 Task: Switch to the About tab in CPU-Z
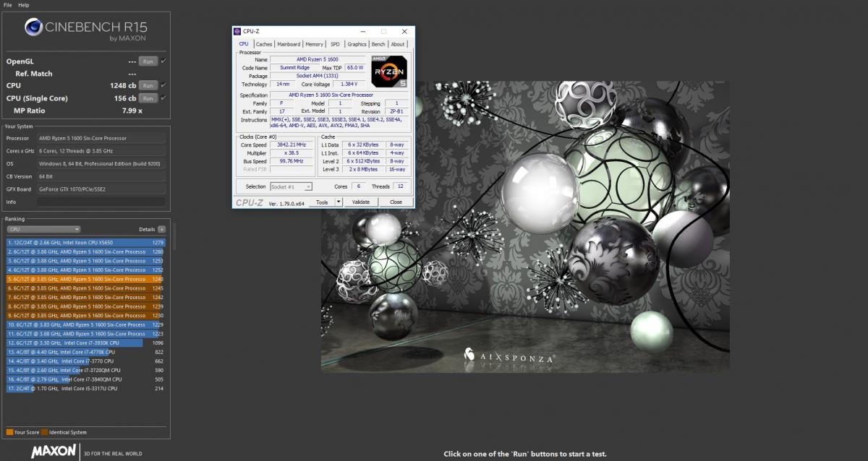[398, 44]
